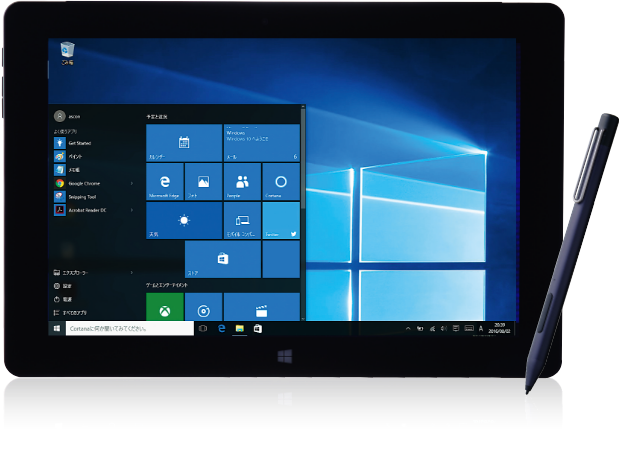The width and height of the screenshot is (619, 457).
Task: Open the Twitter tile
Action: [x=281, y=220]
